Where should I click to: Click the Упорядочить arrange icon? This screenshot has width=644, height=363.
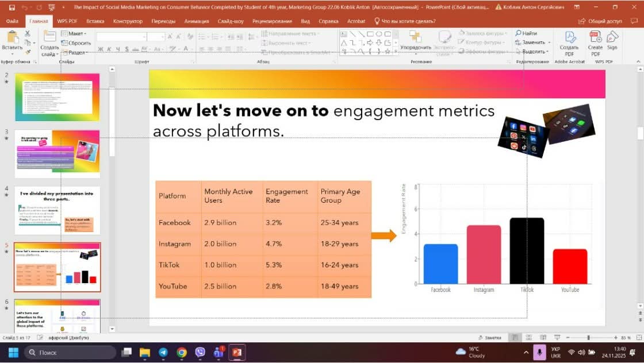pyautogui.click(x=415, y=38)
